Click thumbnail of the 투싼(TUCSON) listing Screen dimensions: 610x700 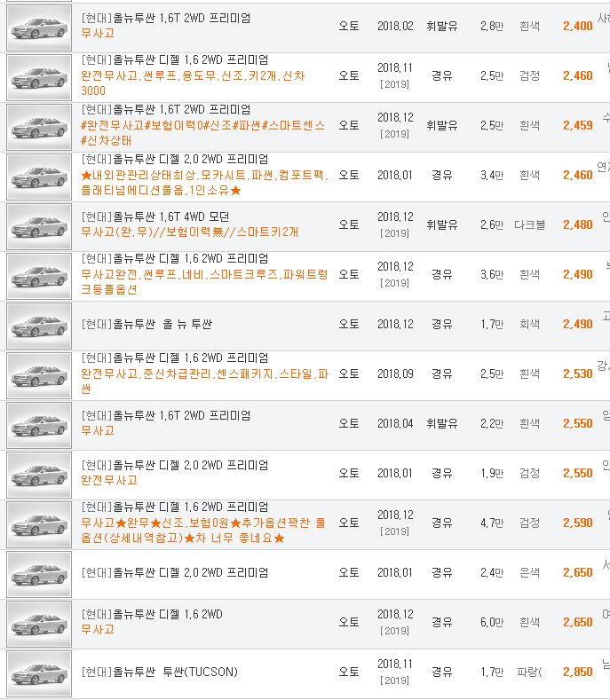click(x=38, y=673)
